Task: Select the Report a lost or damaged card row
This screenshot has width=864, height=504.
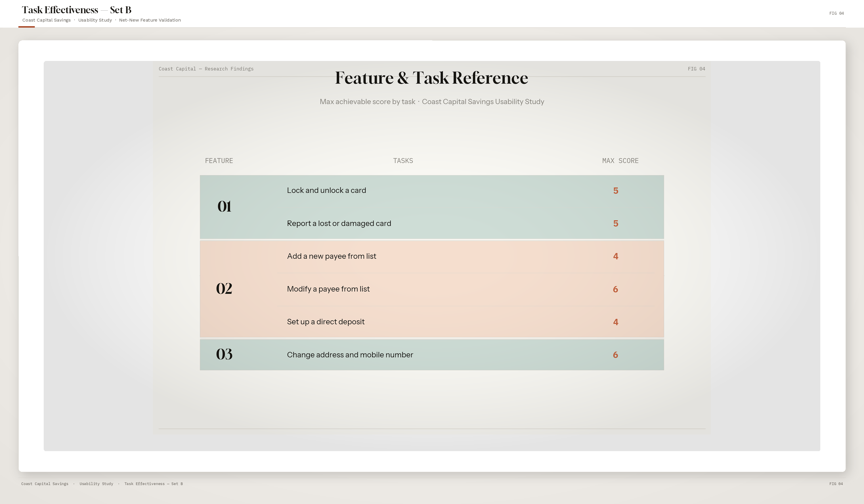Action: coord(339,223)
